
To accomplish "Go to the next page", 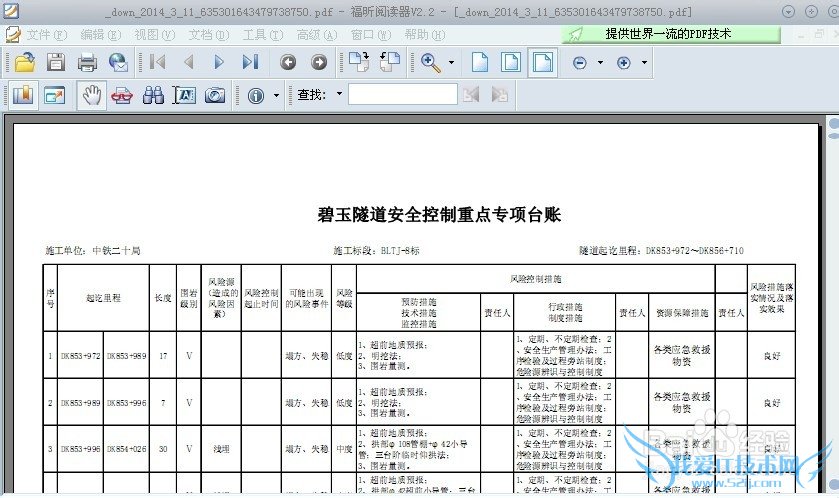I will click(219, 62).
